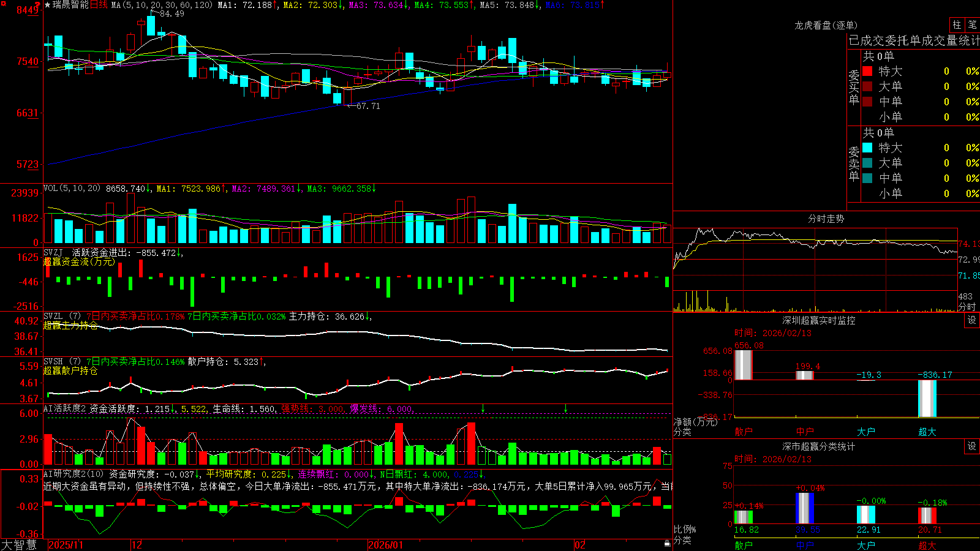Click the stock name 瑞晟智能
The height and width of the screenshot is (551, 980).
pyautogui.click(x=71, y=5)
